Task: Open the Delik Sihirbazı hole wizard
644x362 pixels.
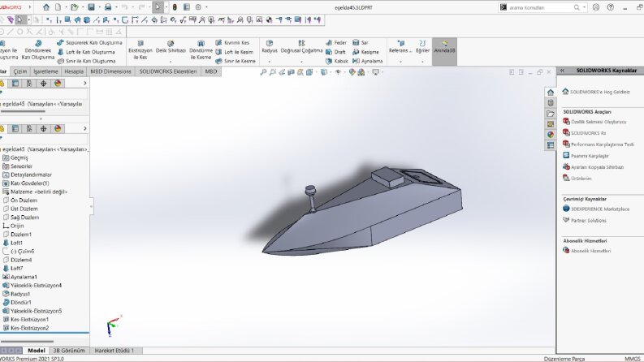Action: click(x=171, y=47)
